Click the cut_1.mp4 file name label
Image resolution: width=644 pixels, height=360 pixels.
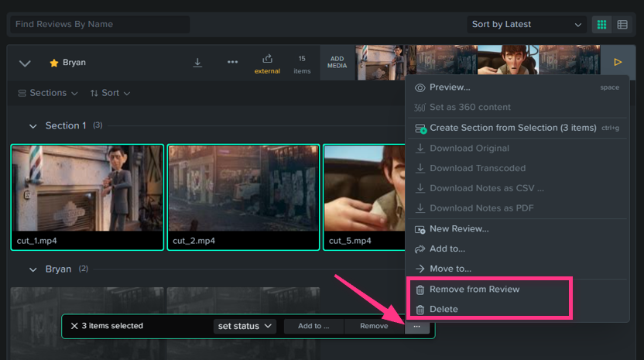tap(36, 241)
